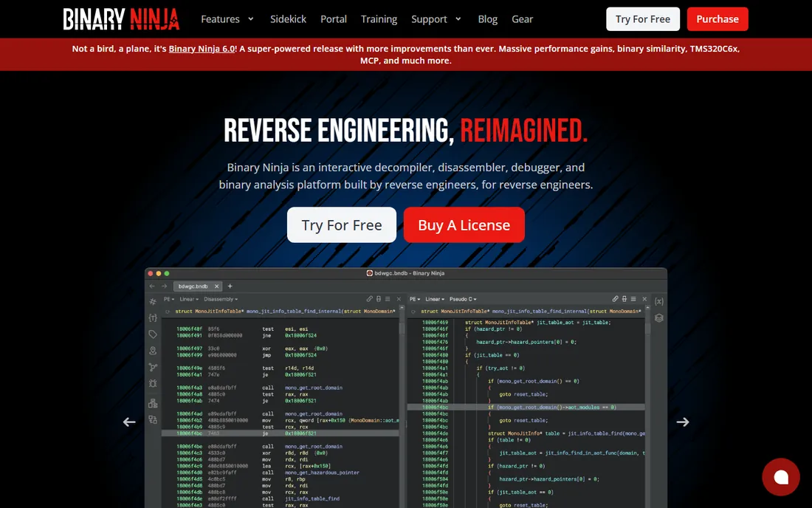The width and height of the screenshot is (812, 508).
Task: Click split pane icon in Pseudo C pane
Action: [625, 299]
